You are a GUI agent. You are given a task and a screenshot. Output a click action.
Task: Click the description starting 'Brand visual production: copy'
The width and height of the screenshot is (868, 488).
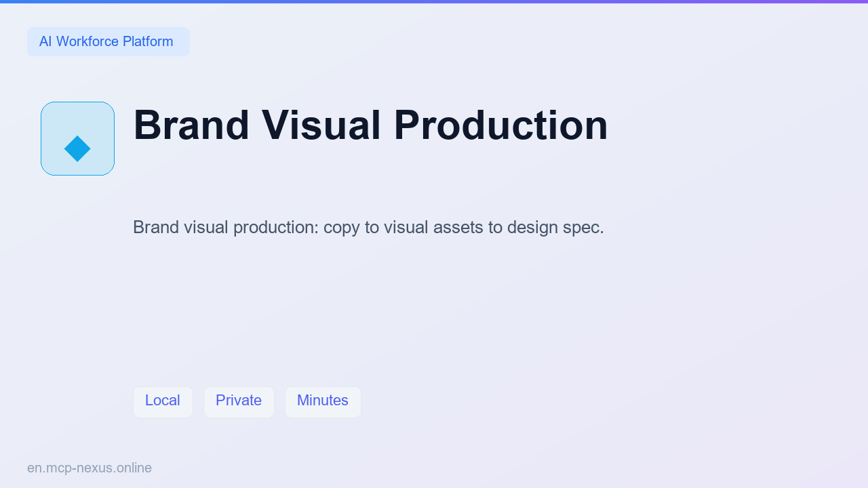(368, 227)
